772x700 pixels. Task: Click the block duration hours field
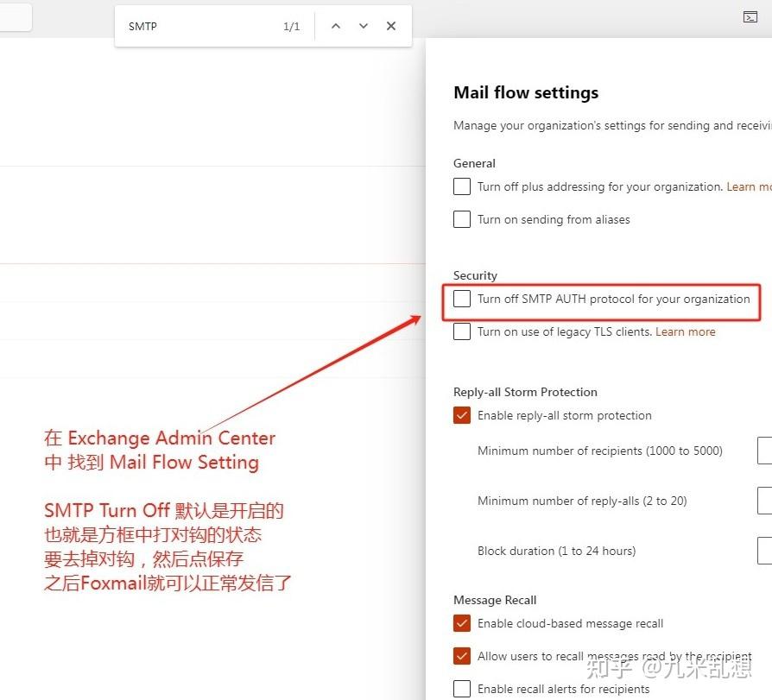[763, 550]
